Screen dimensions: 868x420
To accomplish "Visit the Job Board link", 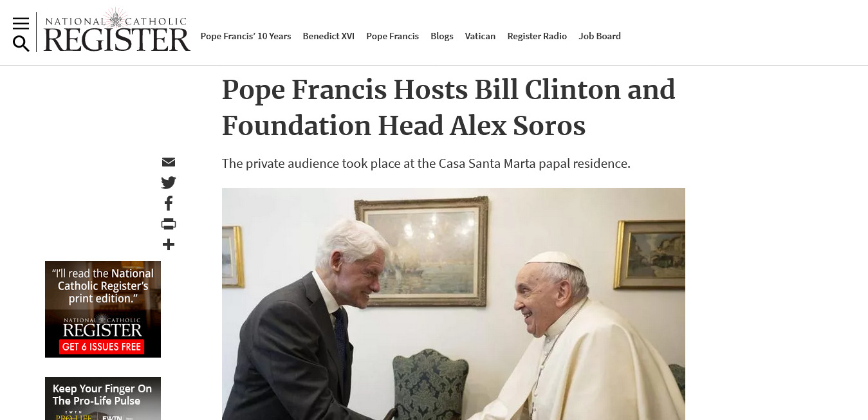I will [600, 36].
